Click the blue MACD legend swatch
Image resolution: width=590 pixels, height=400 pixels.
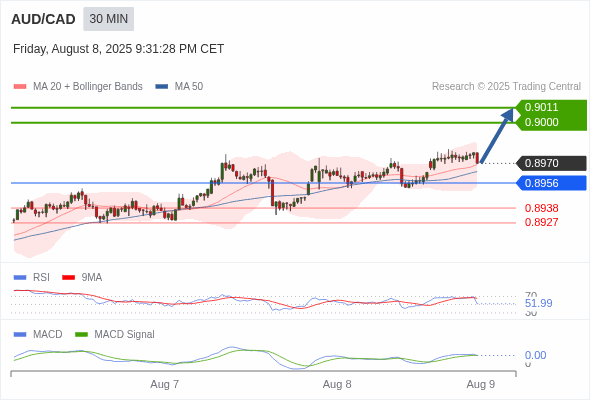20,335
